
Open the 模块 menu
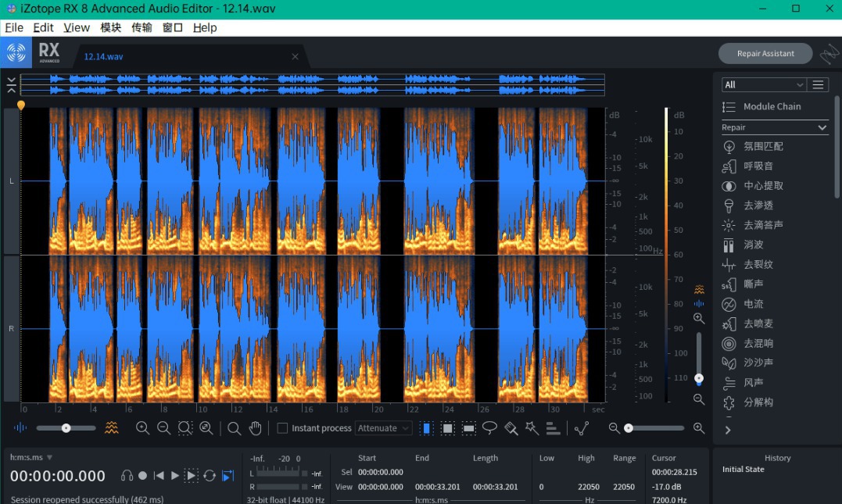coord(110,27)
